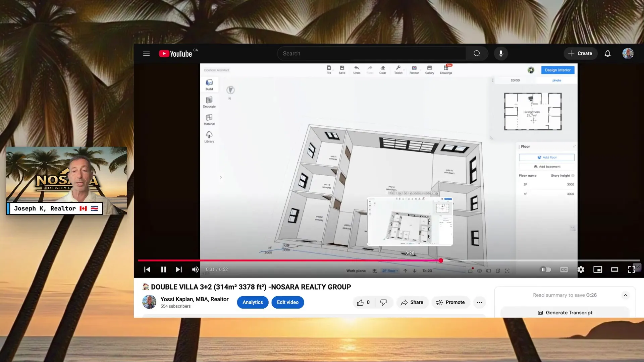
Task: Click the Toolkit wrench icon in Coohom
Action: coord(398,69)
